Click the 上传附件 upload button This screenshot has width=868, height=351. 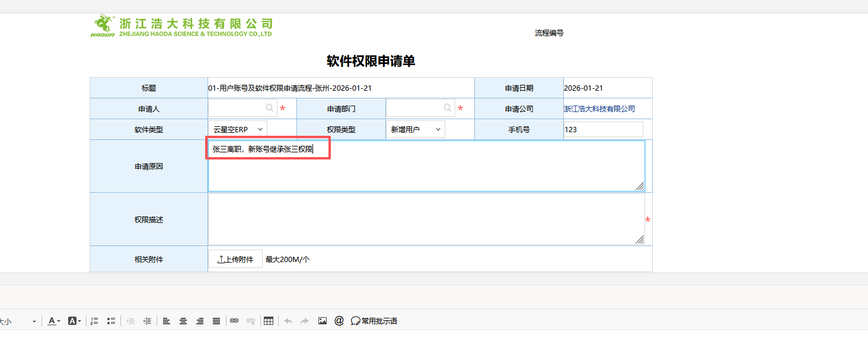click(235, 259)
